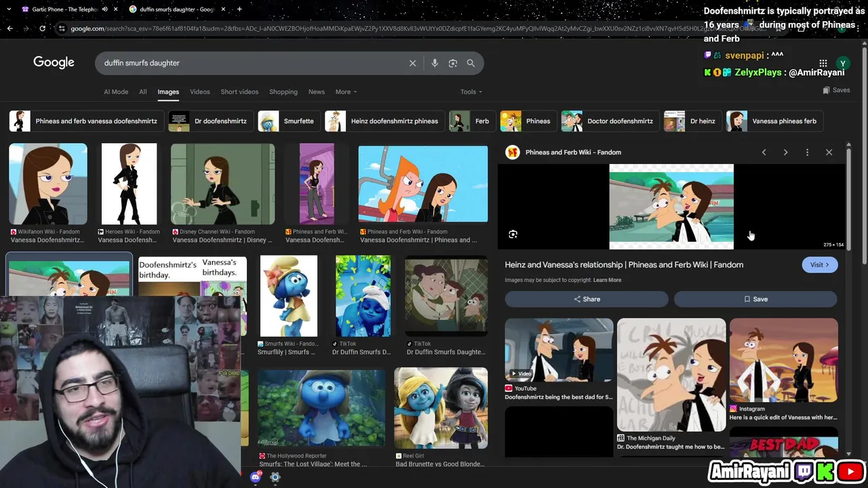This screenshot has height=488, width=868.
Task: Click Google logo to go home
Action: point(54,62)
